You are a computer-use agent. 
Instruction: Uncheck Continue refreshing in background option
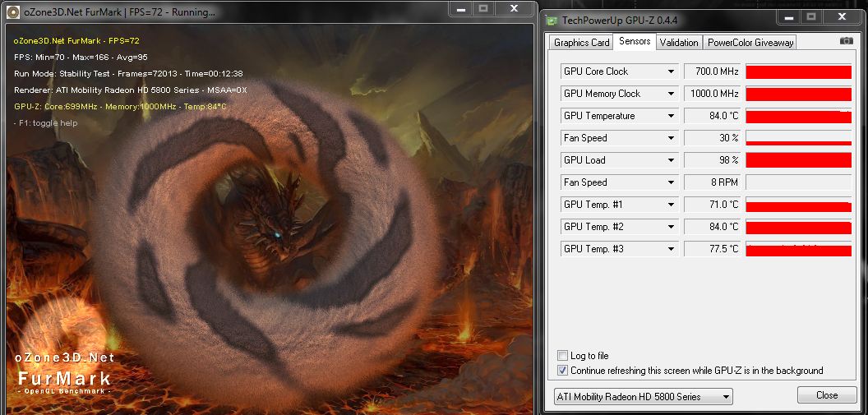(562, 371)
